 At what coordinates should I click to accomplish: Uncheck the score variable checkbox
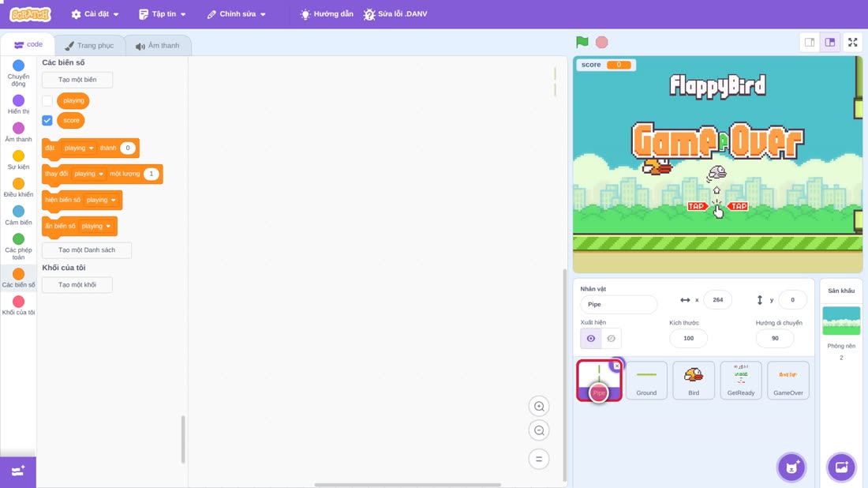point(47,120)
